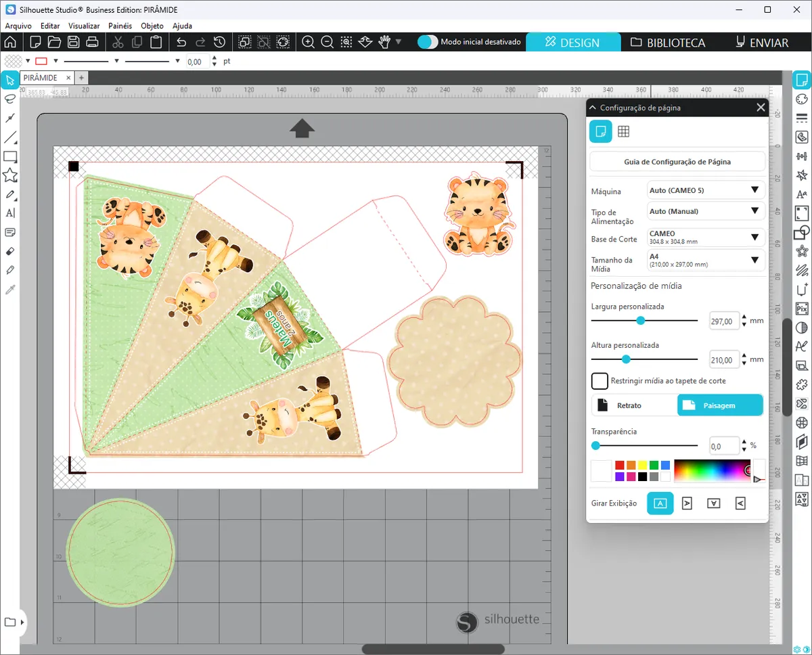Image resolution: width=812 pixels, height=655 pixels.
Task: Select the Eraser tool
Action: (x=10, y=251)
